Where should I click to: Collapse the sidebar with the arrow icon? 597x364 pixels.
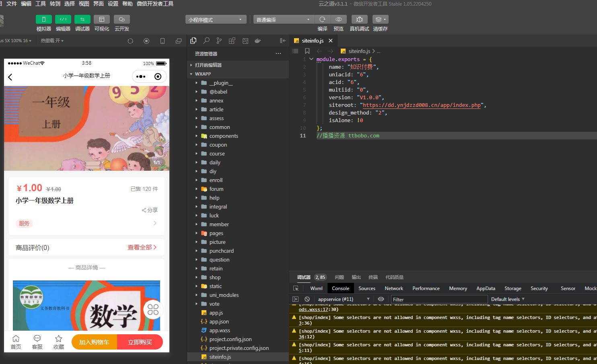click(x=283, y=41)
